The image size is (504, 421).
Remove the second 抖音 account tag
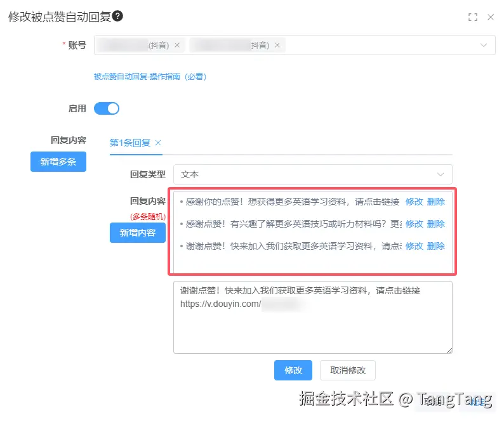(277, 45)
